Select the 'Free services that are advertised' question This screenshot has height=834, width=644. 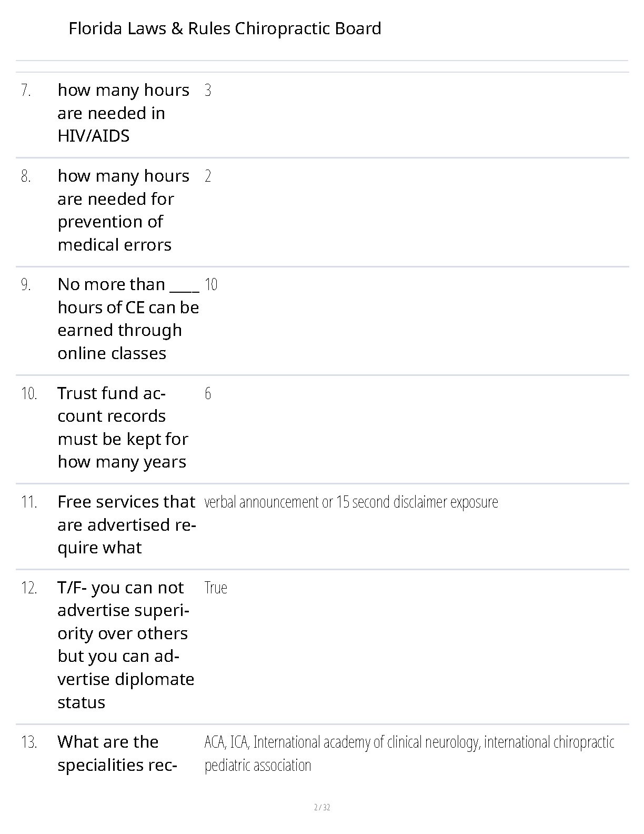[126, 525]
